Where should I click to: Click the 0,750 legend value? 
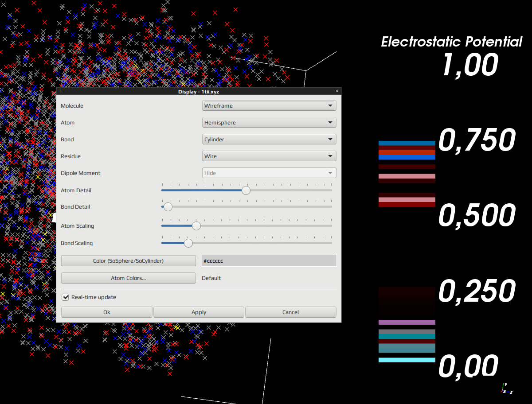pyautogui.click(x=477, y=140)
